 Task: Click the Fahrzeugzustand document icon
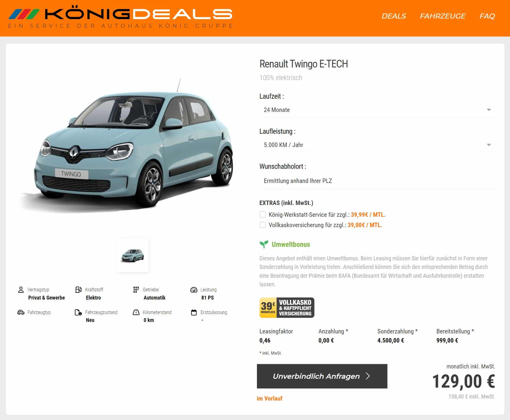(78, 312)
